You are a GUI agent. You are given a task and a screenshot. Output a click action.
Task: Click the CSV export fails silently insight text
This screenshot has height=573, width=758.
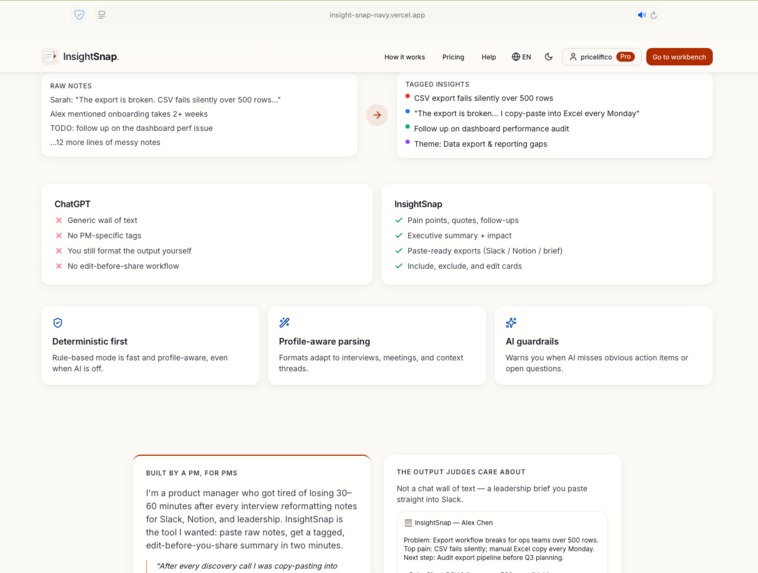483,98
